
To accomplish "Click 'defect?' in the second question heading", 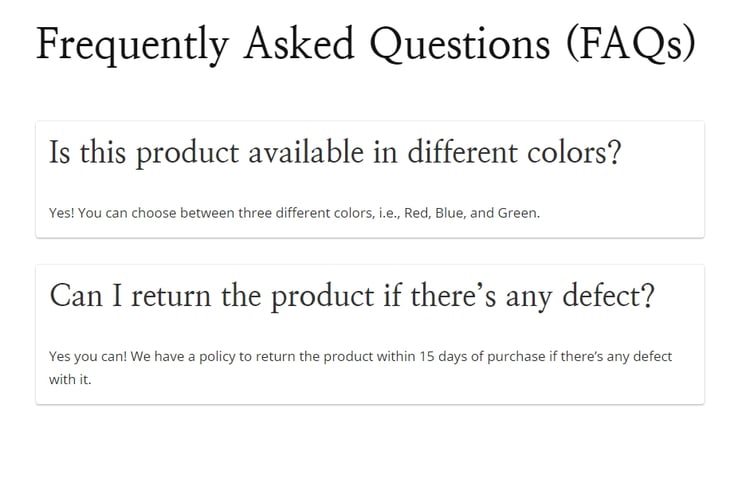I will pos(608,295).
